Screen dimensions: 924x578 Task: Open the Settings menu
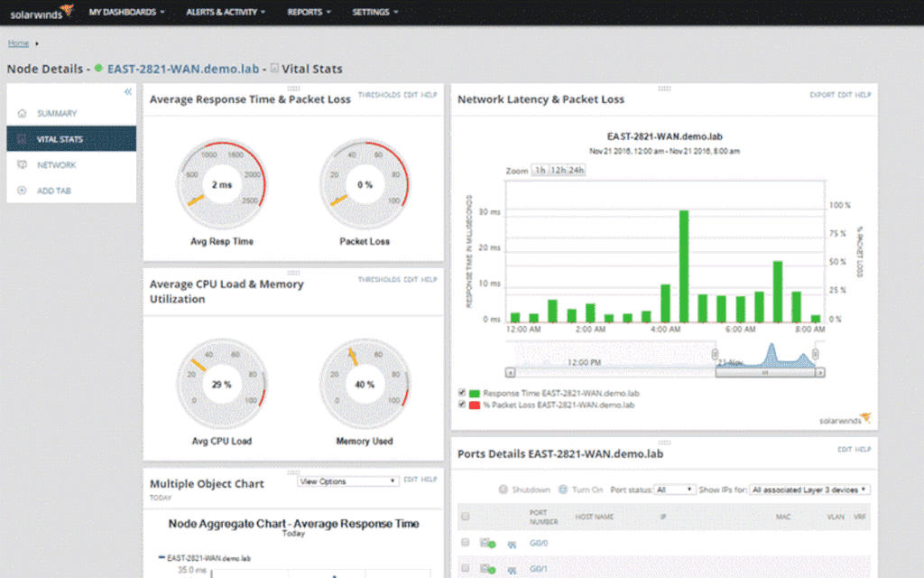tap(375, 12)
